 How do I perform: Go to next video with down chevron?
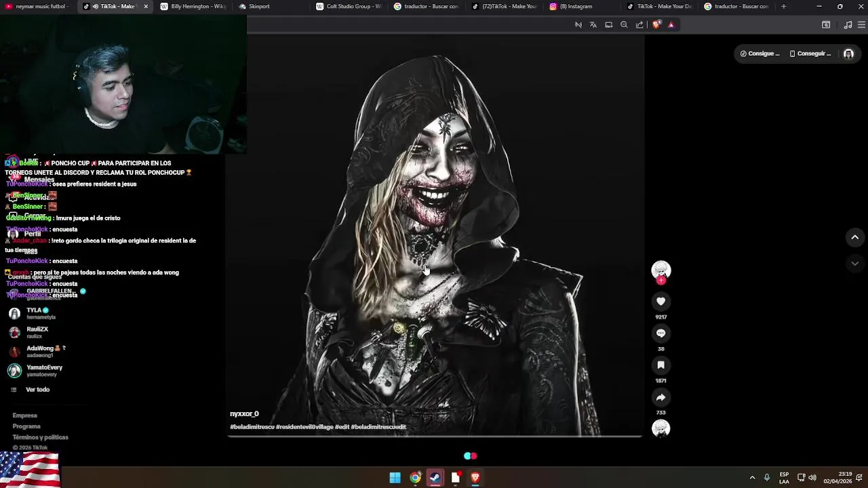click(x=854, y=263)
